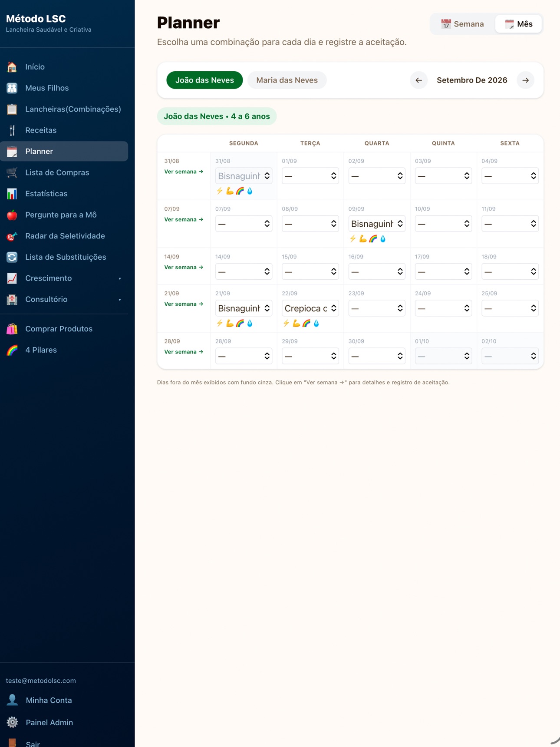
Task: Click the Estatísticas bar chart icon
Action: (12, 194)
